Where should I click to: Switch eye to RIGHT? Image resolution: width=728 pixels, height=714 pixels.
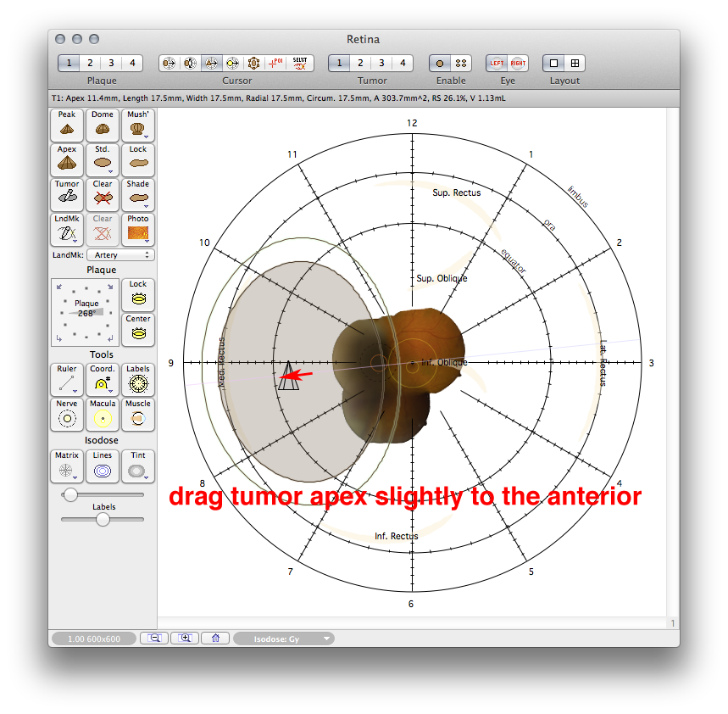click(x=518, y=64)
